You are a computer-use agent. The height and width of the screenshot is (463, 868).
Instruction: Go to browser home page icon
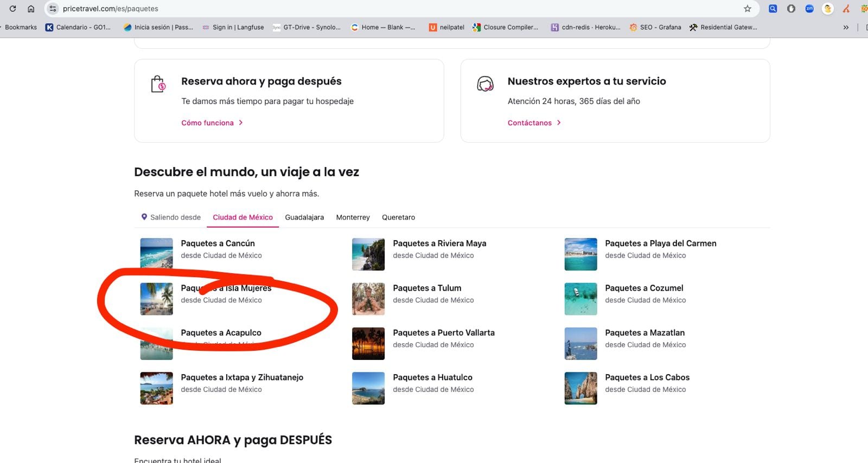(31, 9)
